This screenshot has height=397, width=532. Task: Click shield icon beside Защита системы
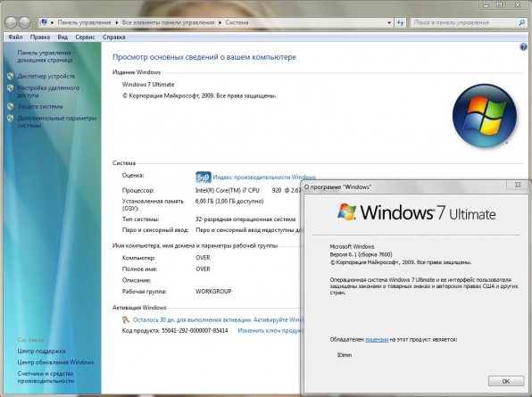click(x=11, y=106)
